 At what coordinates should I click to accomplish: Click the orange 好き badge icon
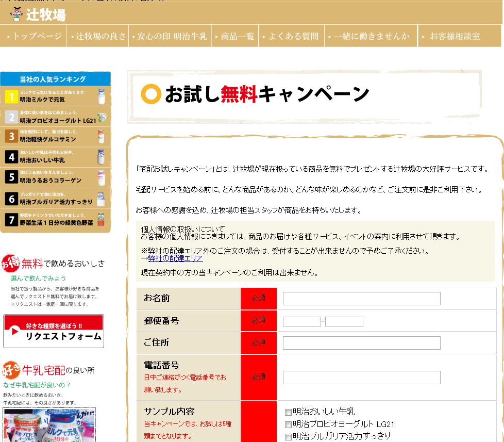coord(11,370)
